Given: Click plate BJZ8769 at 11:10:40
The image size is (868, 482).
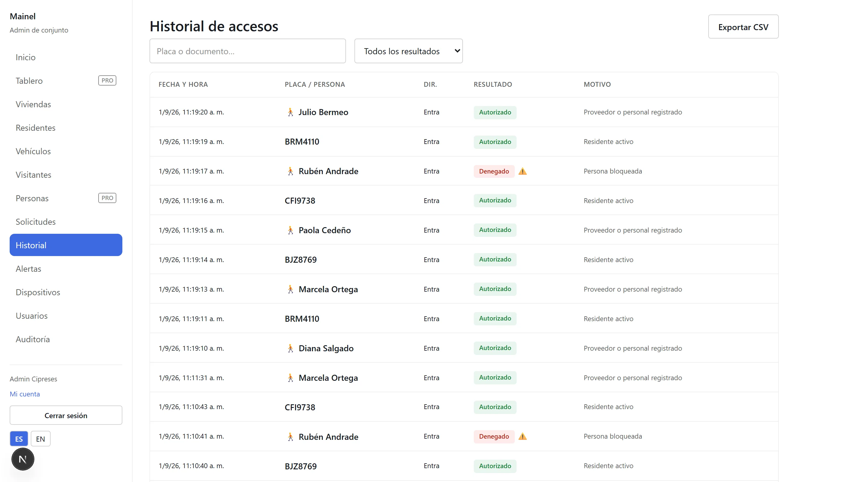Looking at the screenshot, I should click(300, 466).
